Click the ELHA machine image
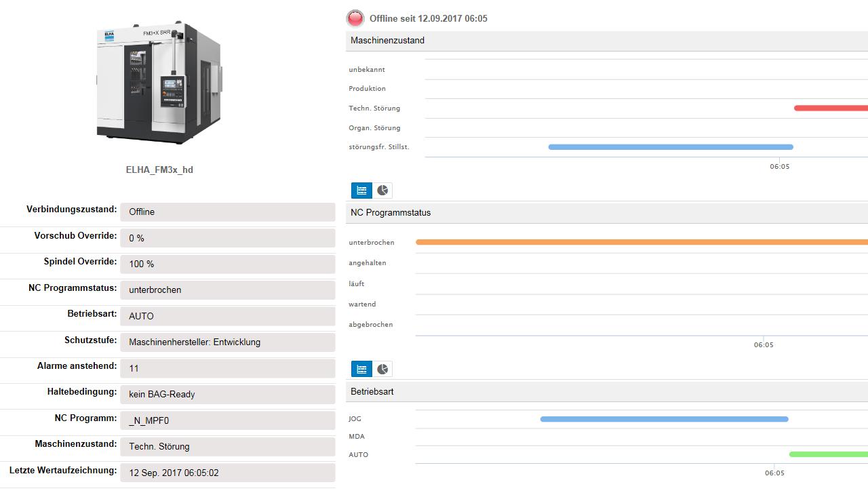 (x=159, y=83)
